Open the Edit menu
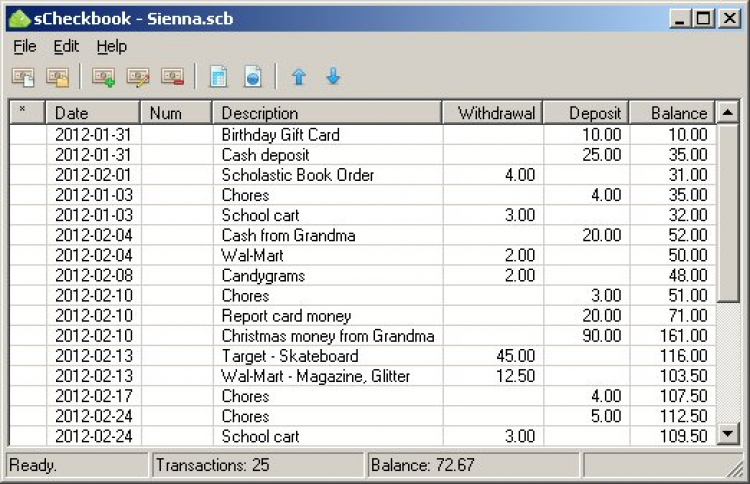The width and height of the screenshot is (750, 484). pos(66,46)
